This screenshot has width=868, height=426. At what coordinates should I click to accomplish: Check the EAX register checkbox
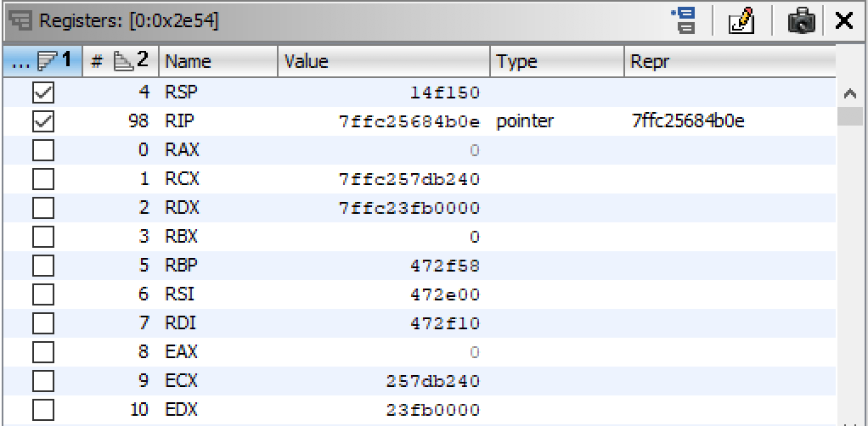43,352
